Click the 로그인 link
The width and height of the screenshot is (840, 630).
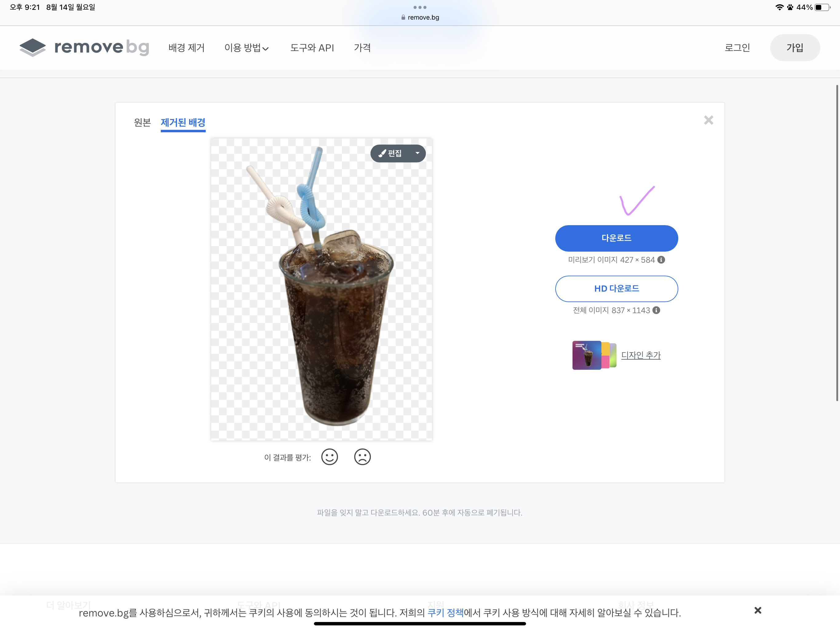(x=737, y=48)
